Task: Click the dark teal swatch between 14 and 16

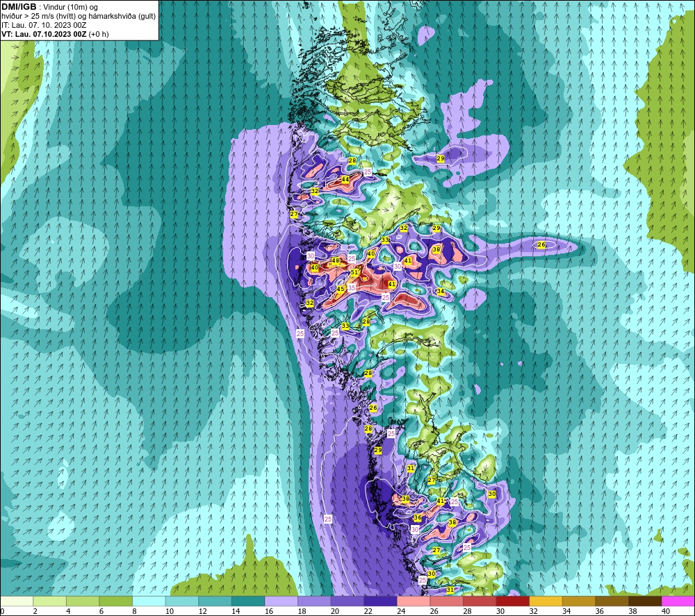Action: point(248,601)
